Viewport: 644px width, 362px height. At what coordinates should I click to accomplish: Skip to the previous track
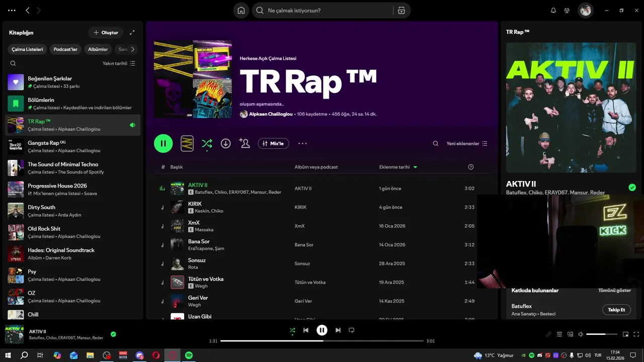[x=306, y=330]
